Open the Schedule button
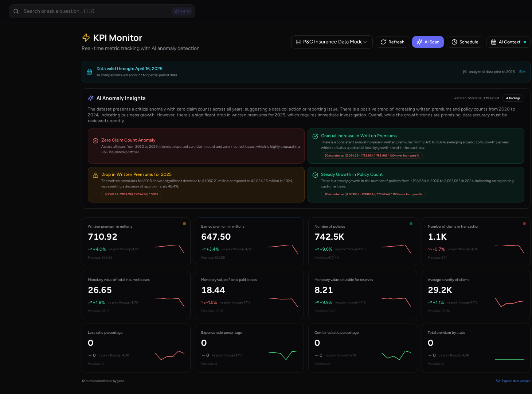This screenshot has width=532, height=394. coord(465,42)
